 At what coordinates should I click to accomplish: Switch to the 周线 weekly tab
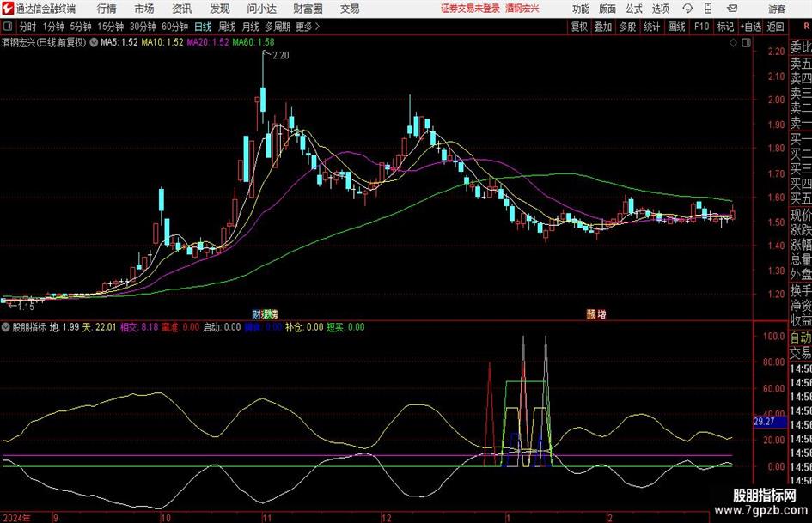tap(227, 27)
